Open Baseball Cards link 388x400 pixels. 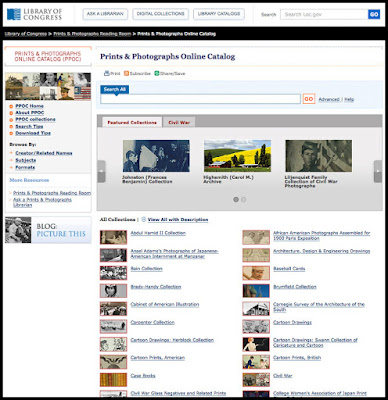pos(289,269)
